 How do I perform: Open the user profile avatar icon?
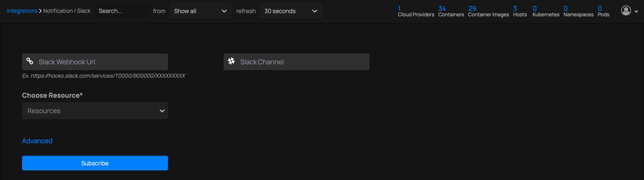coord(626,10)
